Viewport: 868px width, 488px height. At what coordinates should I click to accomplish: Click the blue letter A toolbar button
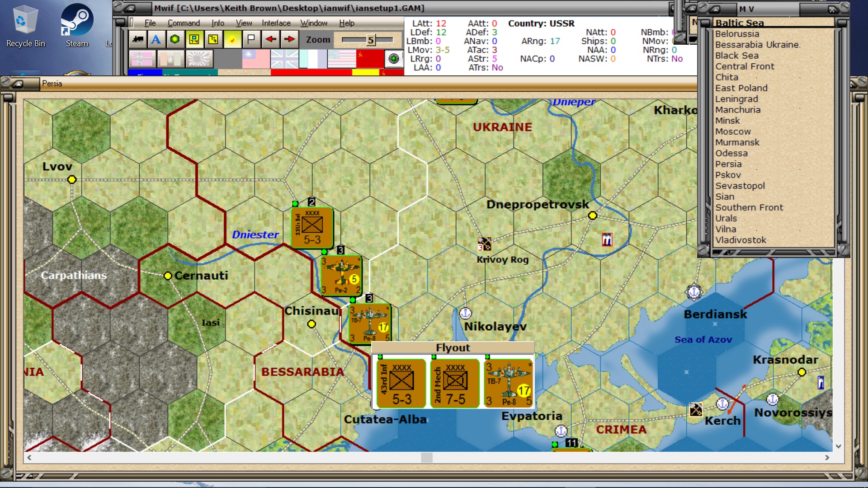coord(156,40)
